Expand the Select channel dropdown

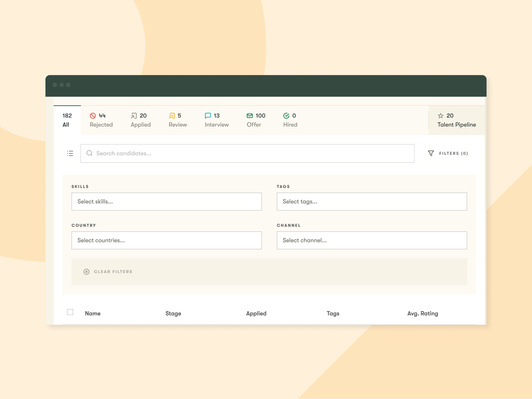(372, 240)
